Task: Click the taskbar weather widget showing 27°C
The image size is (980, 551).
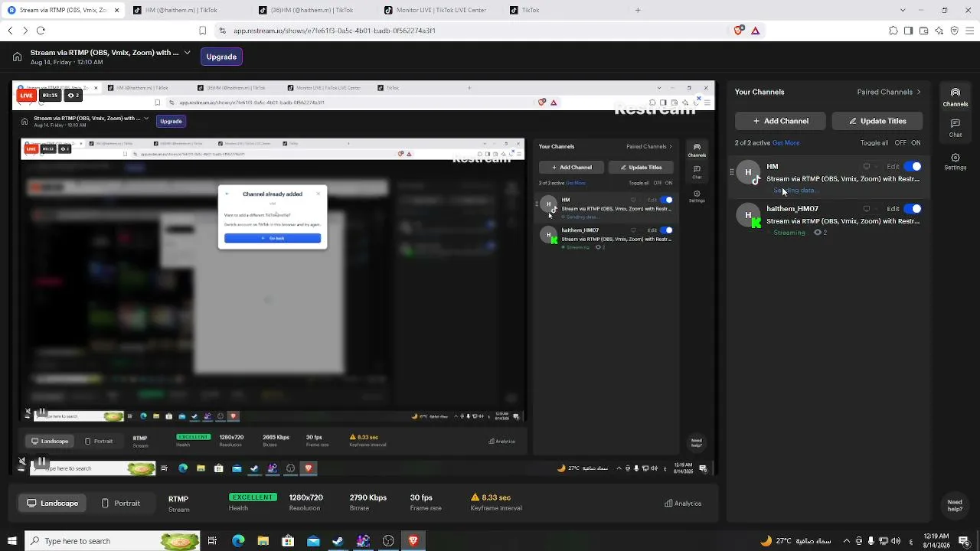Action: 795,541
